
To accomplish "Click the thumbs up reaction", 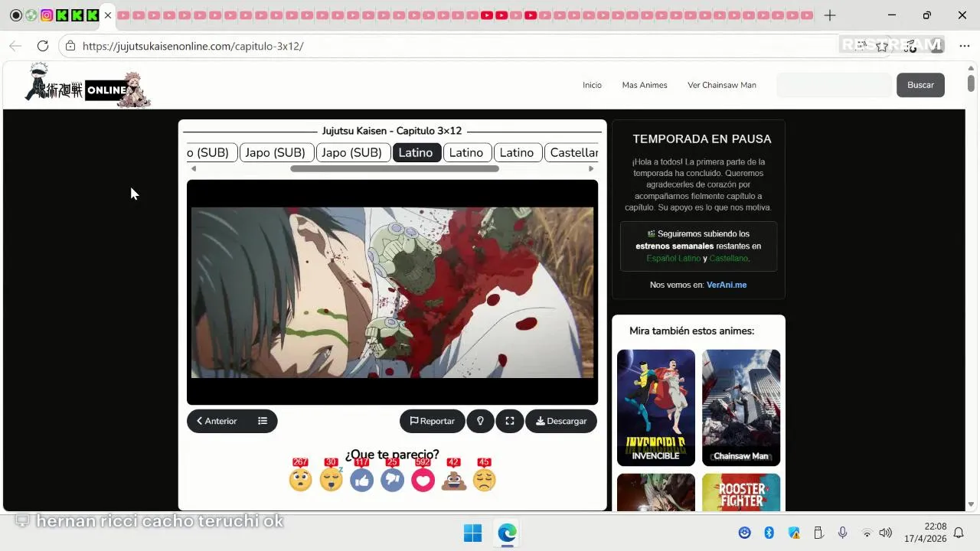I will point(361,480).
